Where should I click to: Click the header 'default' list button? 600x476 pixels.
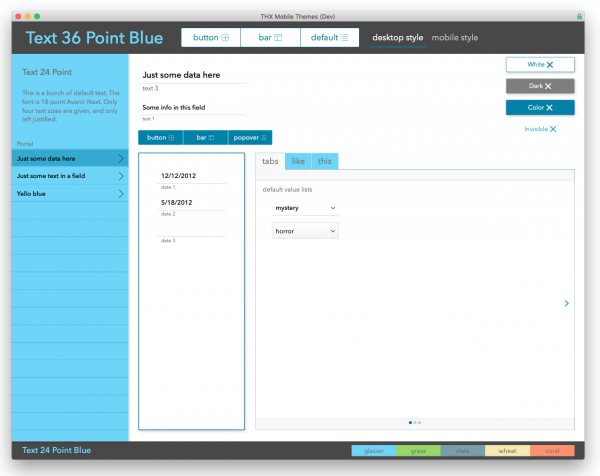point(329,37)
